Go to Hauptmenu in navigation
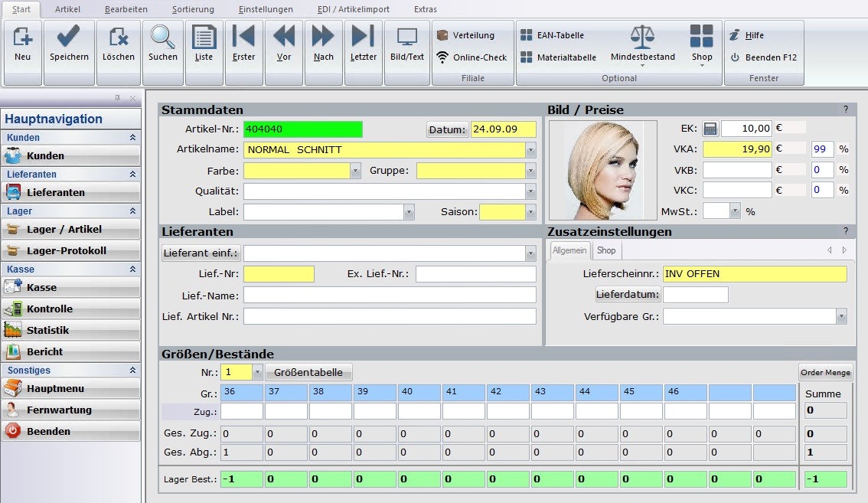Viewport: 868px width, 503px height. click(71, 388)
